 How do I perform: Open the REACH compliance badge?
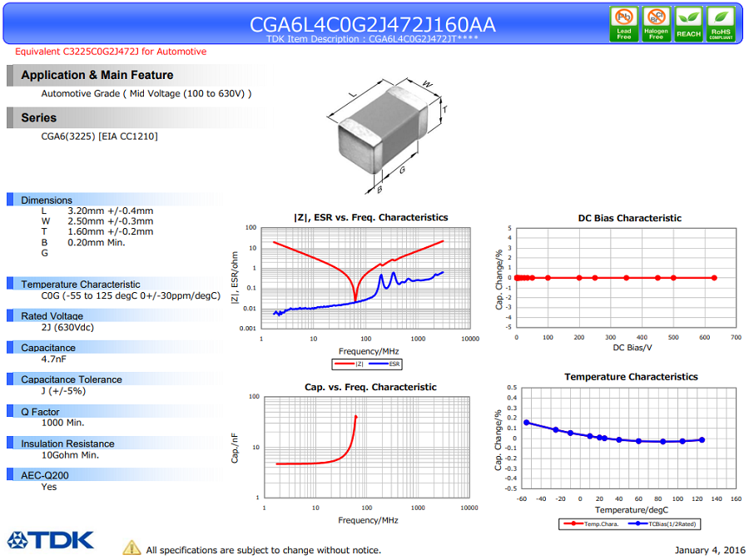click(x=688, y=24)
